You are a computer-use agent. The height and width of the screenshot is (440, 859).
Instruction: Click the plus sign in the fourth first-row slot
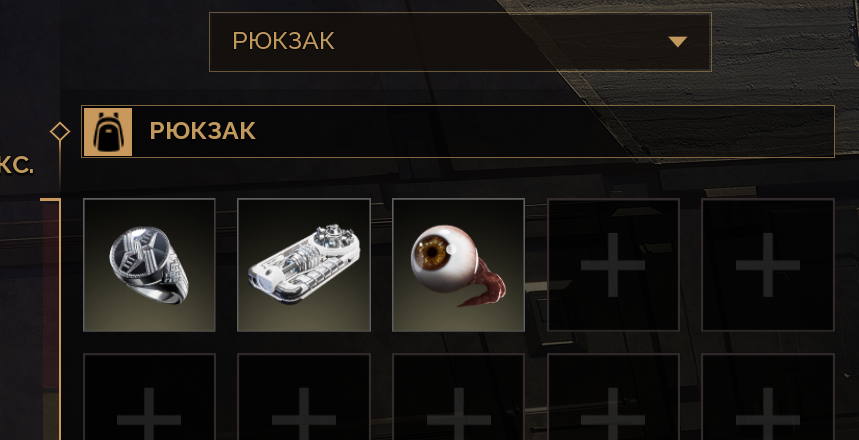[613, 265]
